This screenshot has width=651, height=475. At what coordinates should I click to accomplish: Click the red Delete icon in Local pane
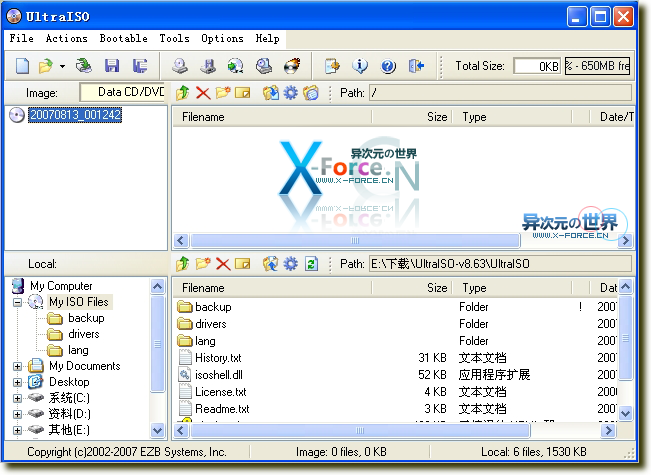click(223, 264)
